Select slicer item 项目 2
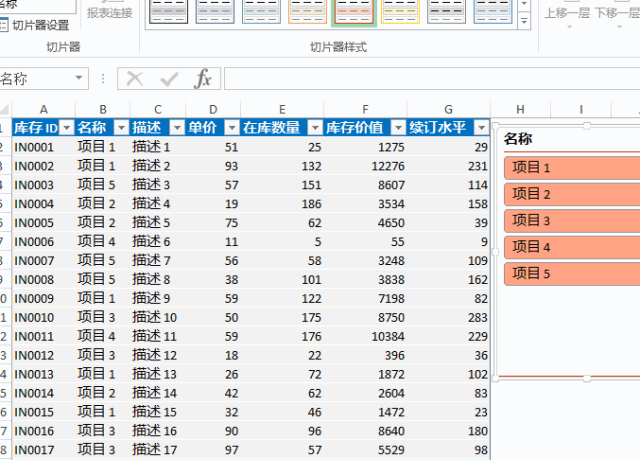The width and height of the screenshot is (640, 460). coord(572,194)
